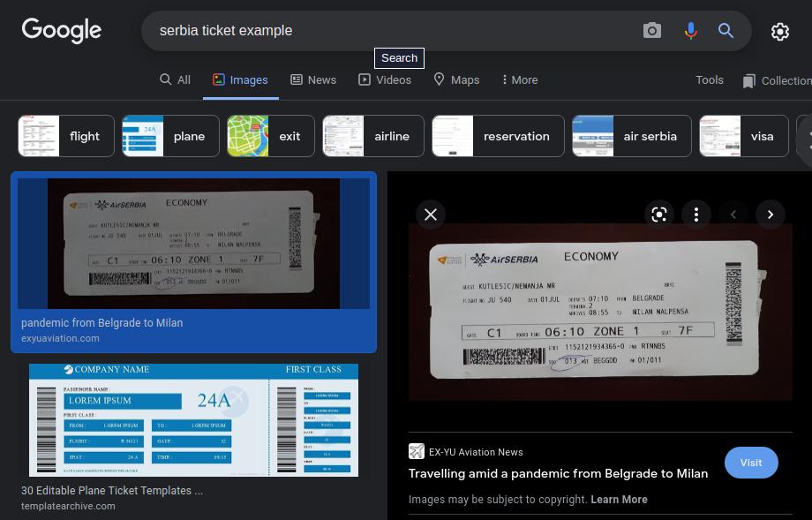Open the blue plane ticket template thumbnail
The width and height of the screenshot is (812, 520).
coord(193,420)
